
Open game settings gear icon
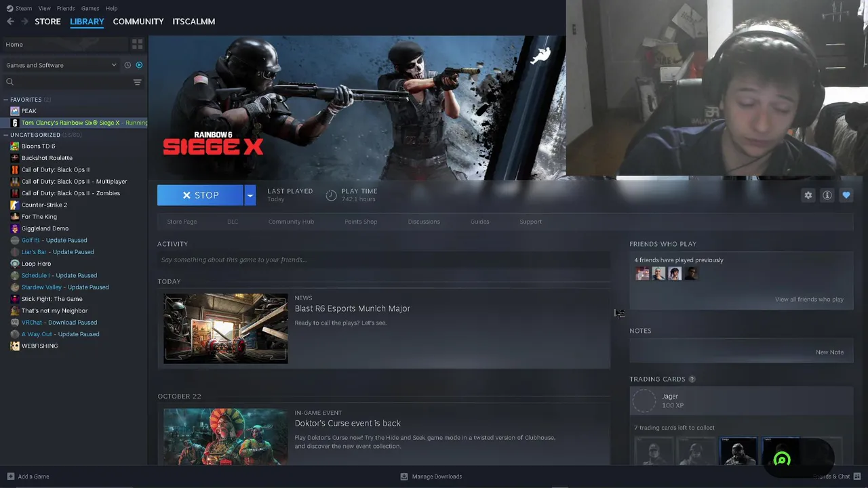click(x=808, y=195)
